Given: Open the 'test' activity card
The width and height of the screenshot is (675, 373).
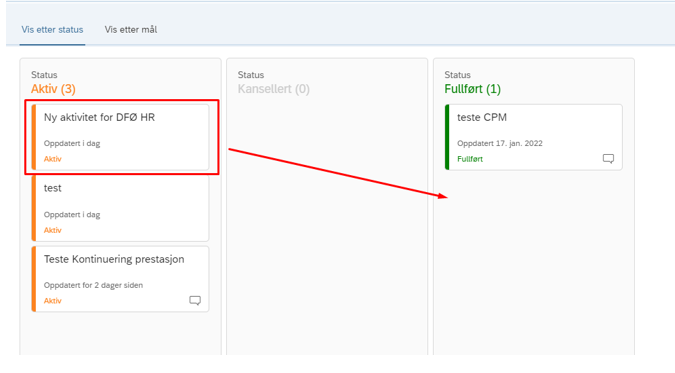Looking at the screenshot, I should click(x=121, y=208).
